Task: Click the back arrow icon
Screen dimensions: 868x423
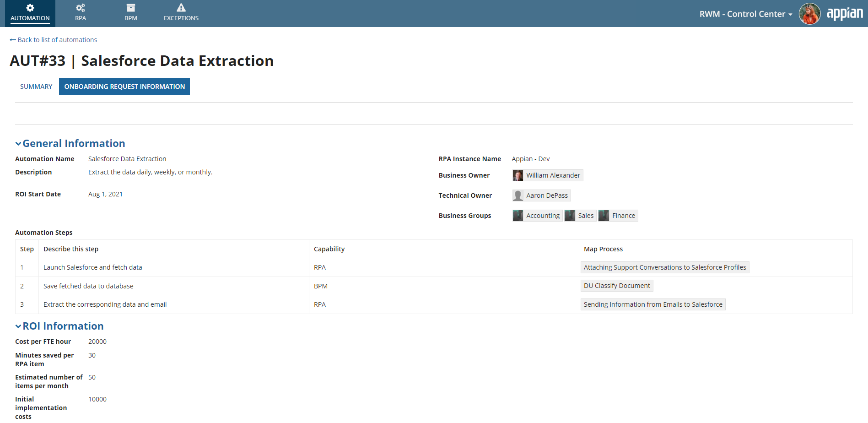Action: coord(13,40)
